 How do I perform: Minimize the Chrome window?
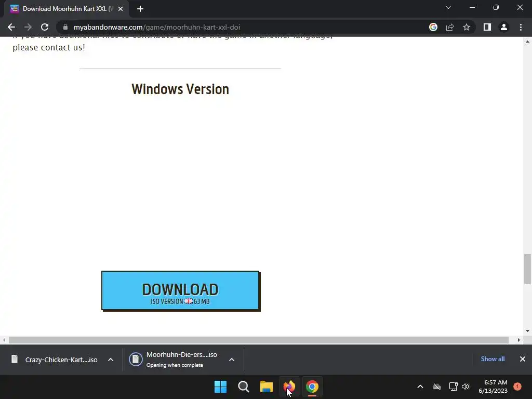click(x=472, y=7)
